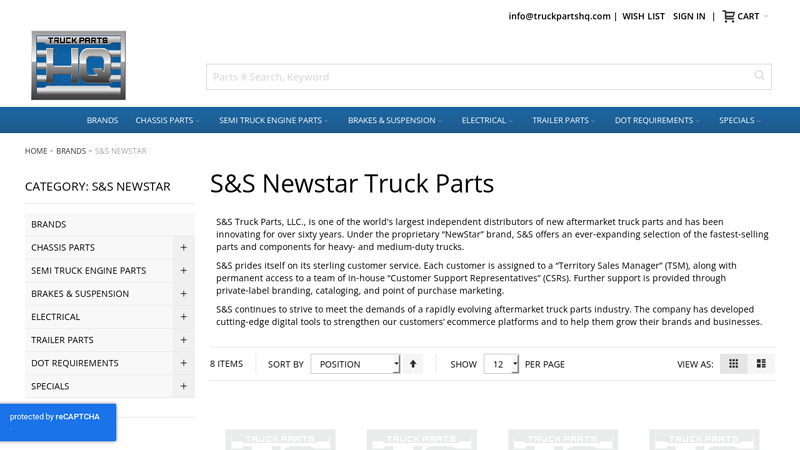Image resolution: width=800 pixels, height=450 pixels.
Task: Click the Truck Parts HQ logo
Action: coord(78,65)
